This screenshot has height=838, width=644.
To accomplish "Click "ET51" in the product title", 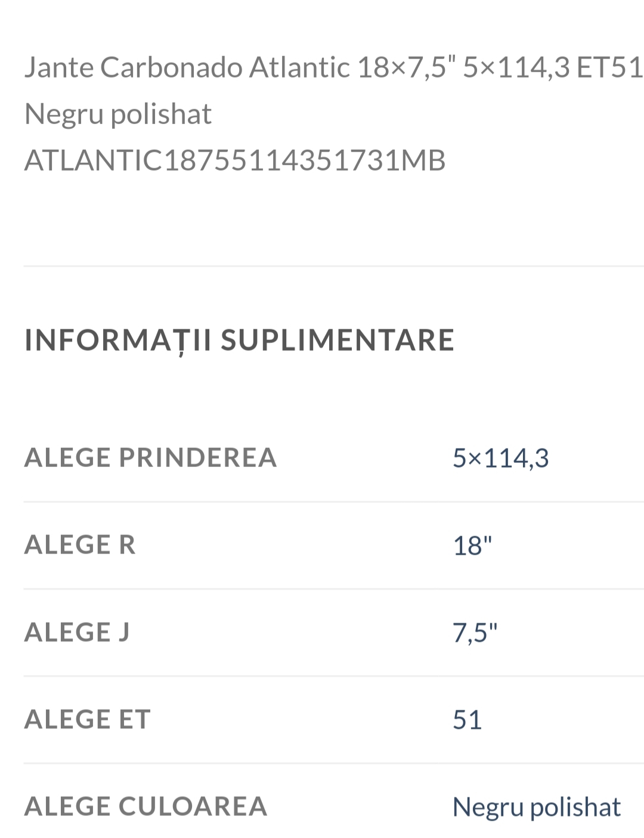I will tap(609, 67).
